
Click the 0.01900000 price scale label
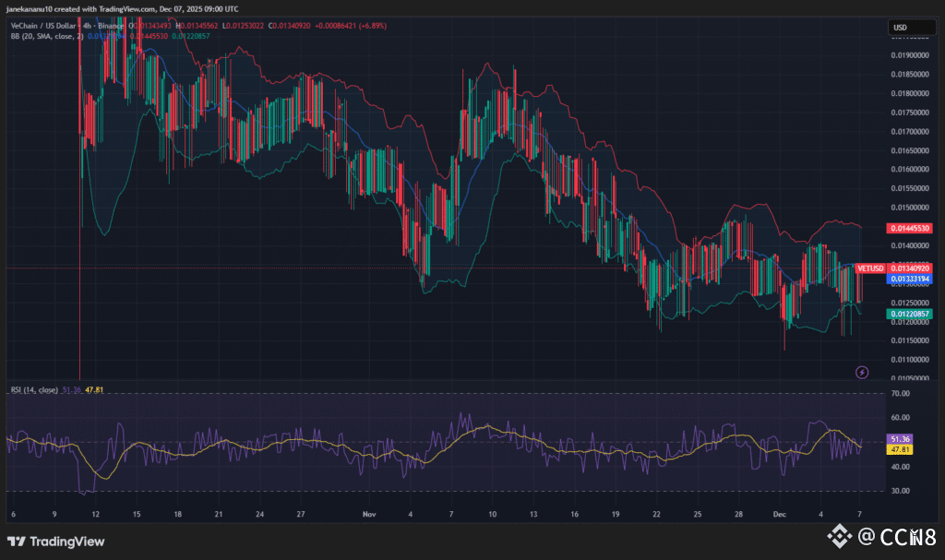(909, 54)
